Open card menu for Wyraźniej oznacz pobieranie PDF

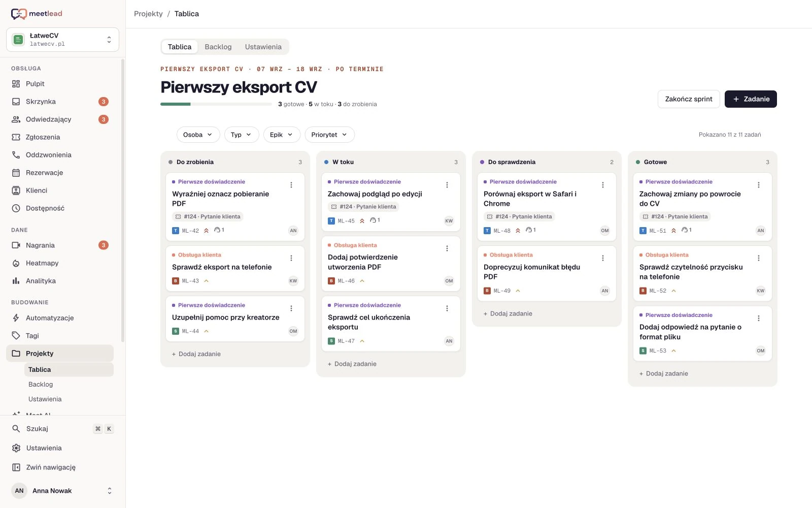[x=291, y=185]
